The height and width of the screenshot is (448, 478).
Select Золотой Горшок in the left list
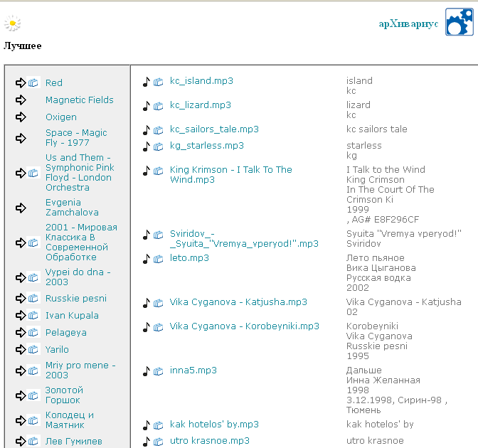click(64, 395)
